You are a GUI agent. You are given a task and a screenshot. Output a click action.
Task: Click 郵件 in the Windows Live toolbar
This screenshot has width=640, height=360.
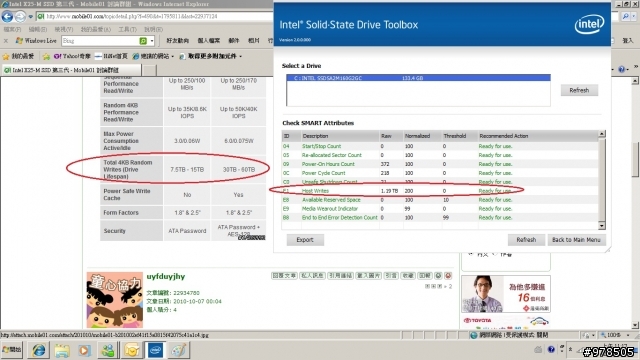pyautogui.click(x=233, y=40)
